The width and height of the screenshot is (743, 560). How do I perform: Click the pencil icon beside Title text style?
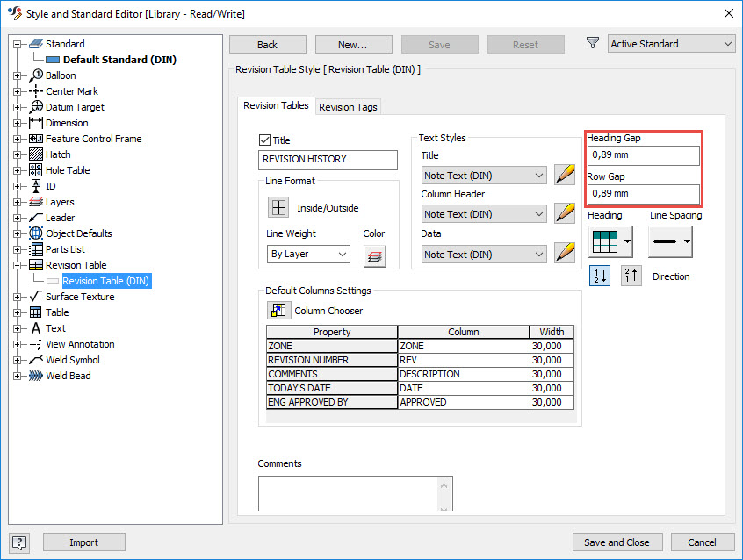coord(565,175)
